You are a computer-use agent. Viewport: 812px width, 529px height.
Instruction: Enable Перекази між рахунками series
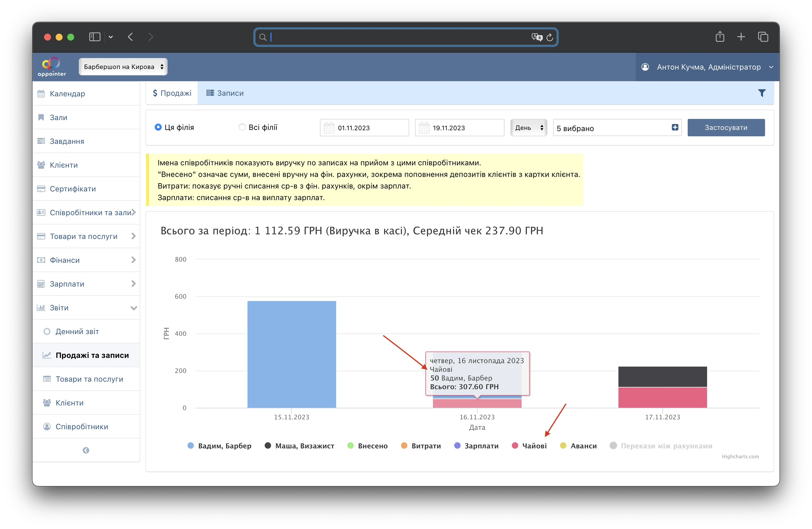tap(661, 446)
